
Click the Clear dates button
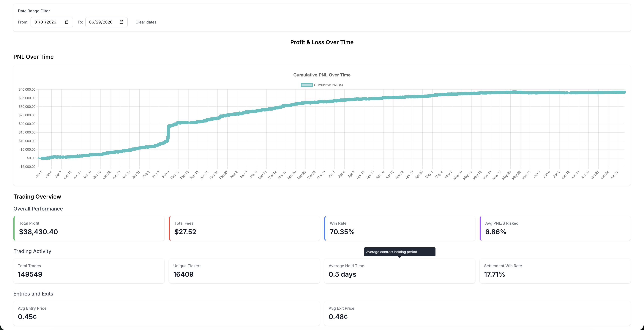click(146, 22)
